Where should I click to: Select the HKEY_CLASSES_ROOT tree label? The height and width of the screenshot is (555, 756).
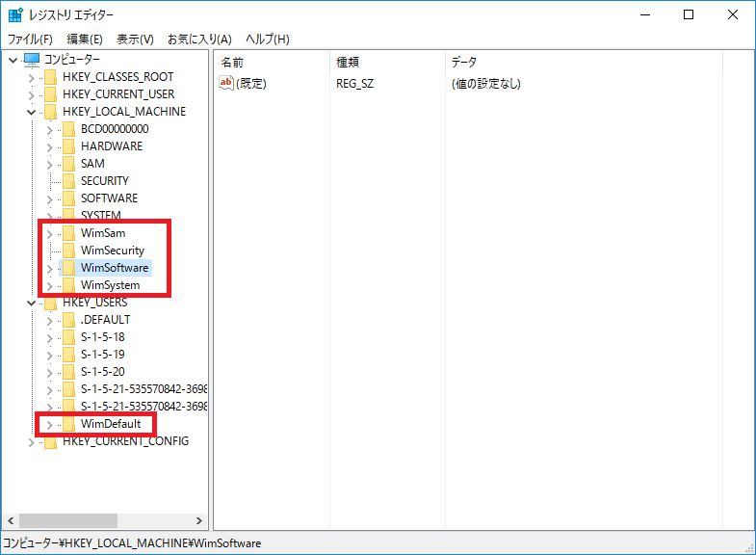118,77
